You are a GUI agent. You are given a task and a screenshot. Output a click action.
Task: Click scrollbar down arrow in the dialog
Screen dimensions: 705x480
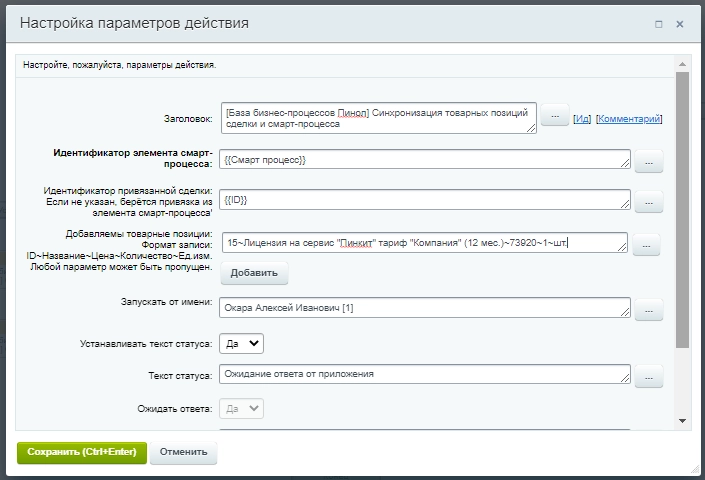click(683, 420)
